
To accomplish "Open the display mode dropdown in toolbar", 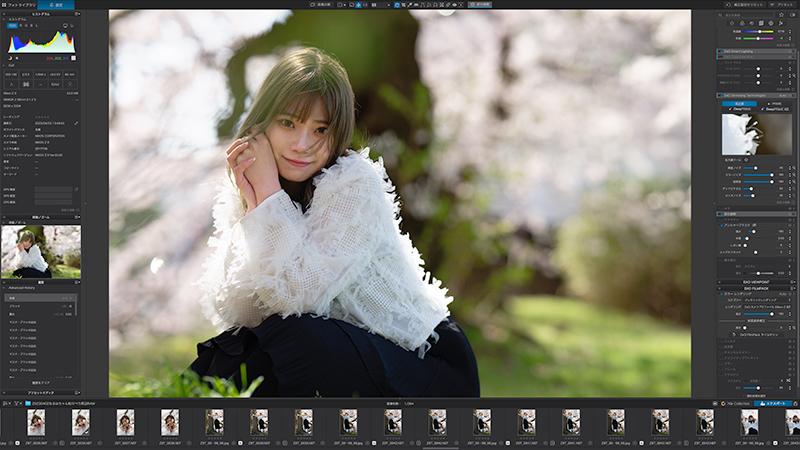I will click(x=341, y=5).
